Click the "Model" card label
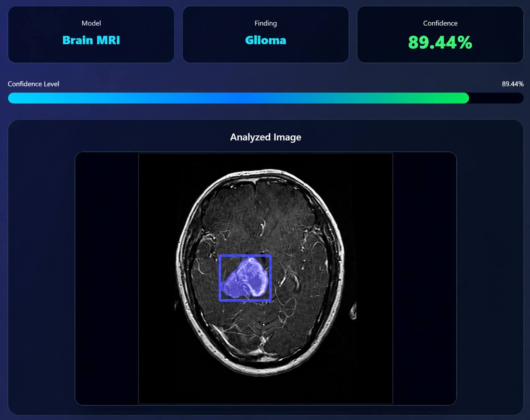 coord(91,23)
